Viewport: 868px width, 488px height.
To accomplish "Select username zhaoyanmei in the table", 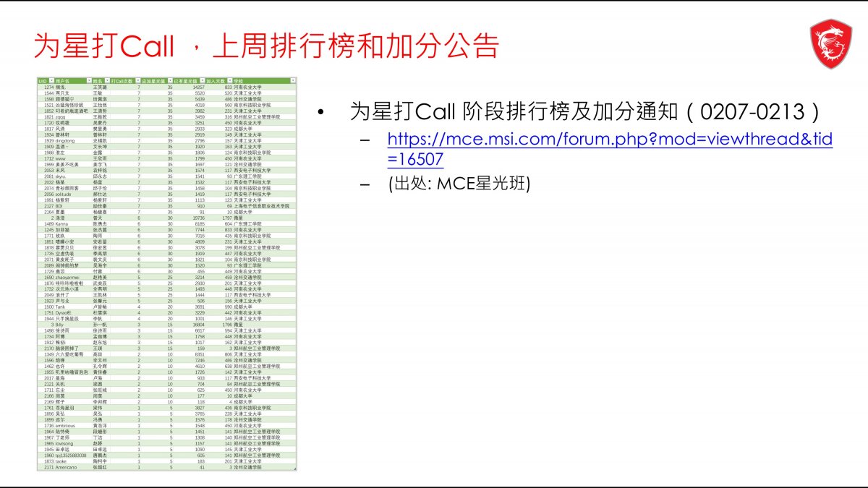I will click(67, 278).
